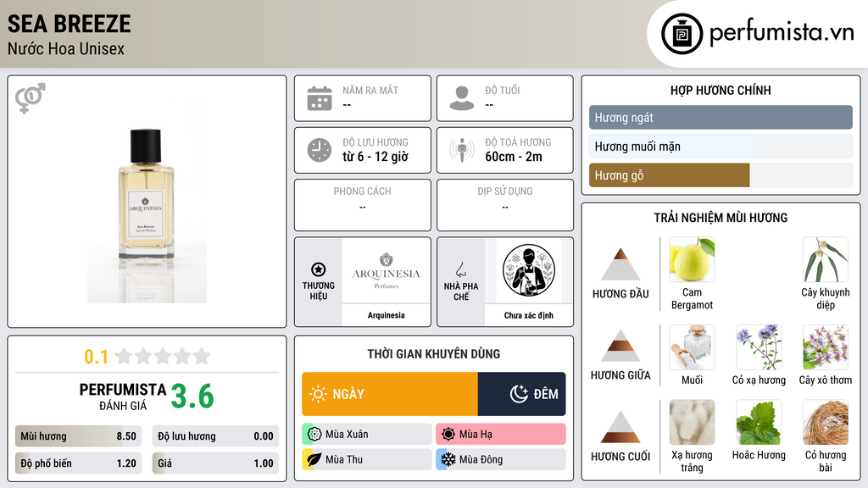Click the Arquinesia brand name link
This screenshot has width=868, height=488.
[x=386, y=315]
